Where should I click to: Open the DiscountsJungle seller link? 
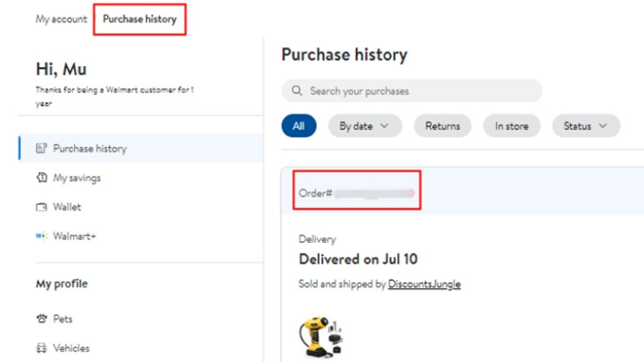tap(425, 284)
